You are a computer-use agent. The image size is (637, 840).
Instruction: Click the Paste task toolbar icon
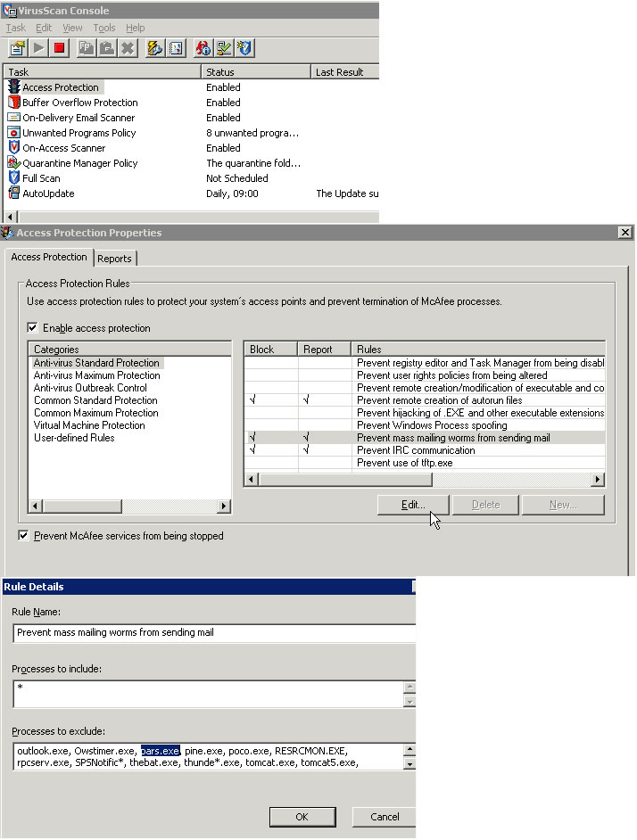point(107,49)
